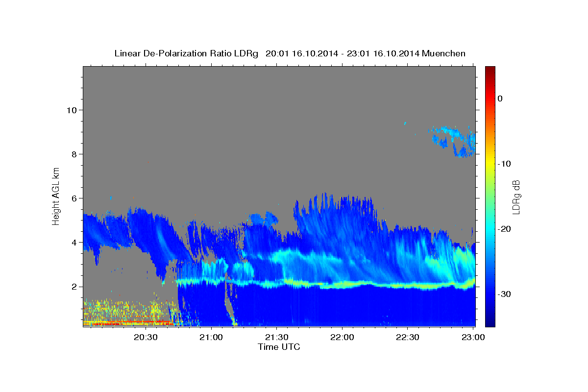Click the noisy yellow-red signal near the ground before 20:45
The width and height of the screenshot is (588, 392).
click(x=130, y=313)
